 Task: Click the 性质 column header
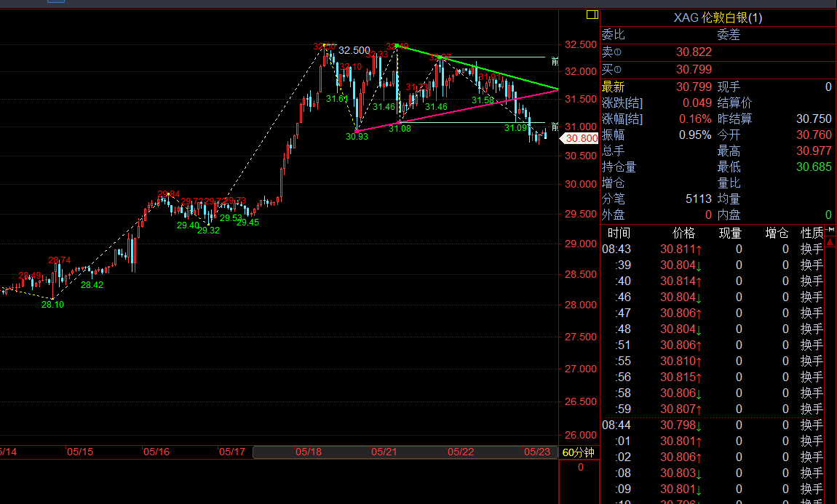click(x=812, y=233)
